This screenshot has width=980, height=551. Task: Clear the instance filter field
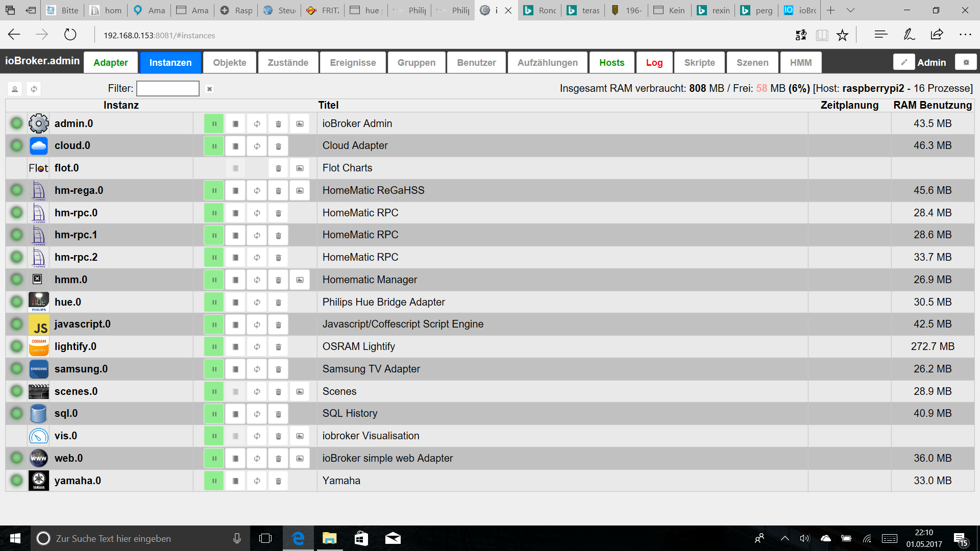tap(209, 89)
